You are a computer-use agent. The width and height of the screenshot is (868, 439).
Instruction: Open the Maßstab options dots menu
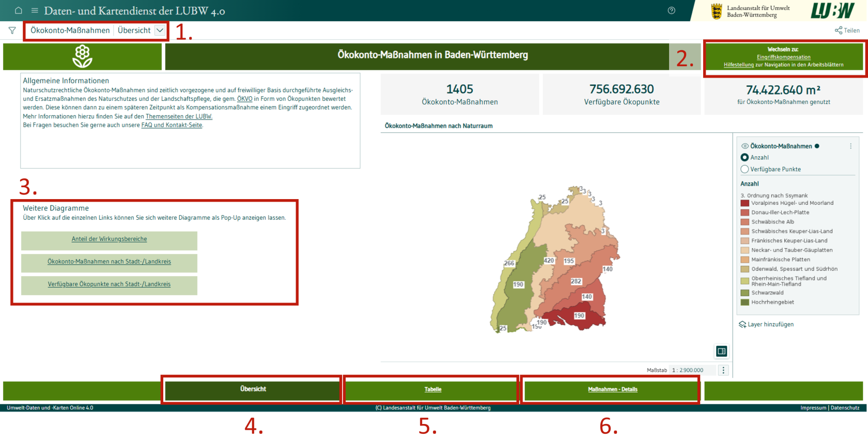(x=723, y=370)
